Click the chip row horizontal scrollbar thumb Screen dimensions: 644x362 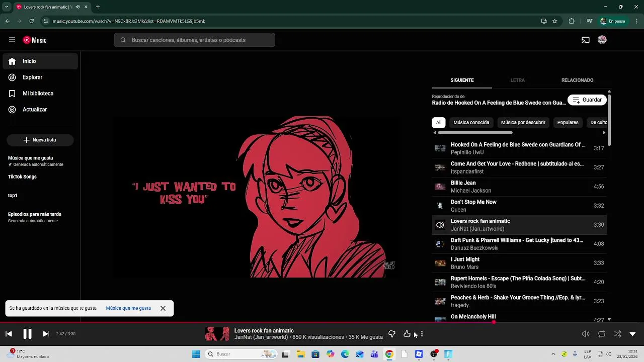pos(475,133)
